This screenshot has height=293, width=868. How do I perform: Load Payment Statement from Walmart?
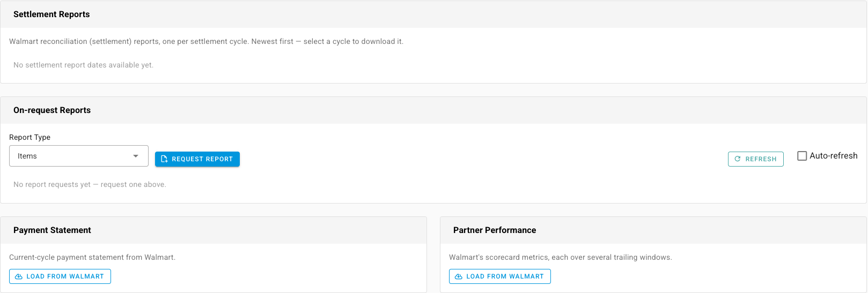point(60,276)
